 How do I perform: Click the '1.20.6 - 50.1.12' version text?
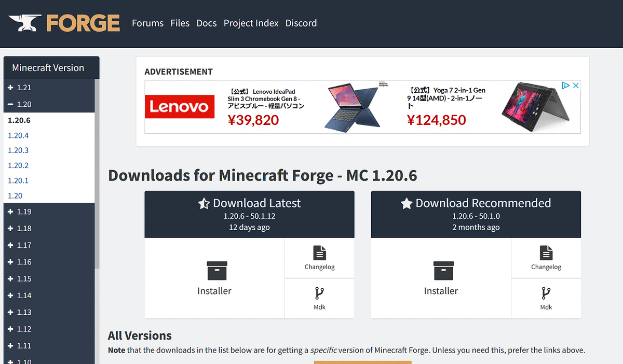(250, 216)
